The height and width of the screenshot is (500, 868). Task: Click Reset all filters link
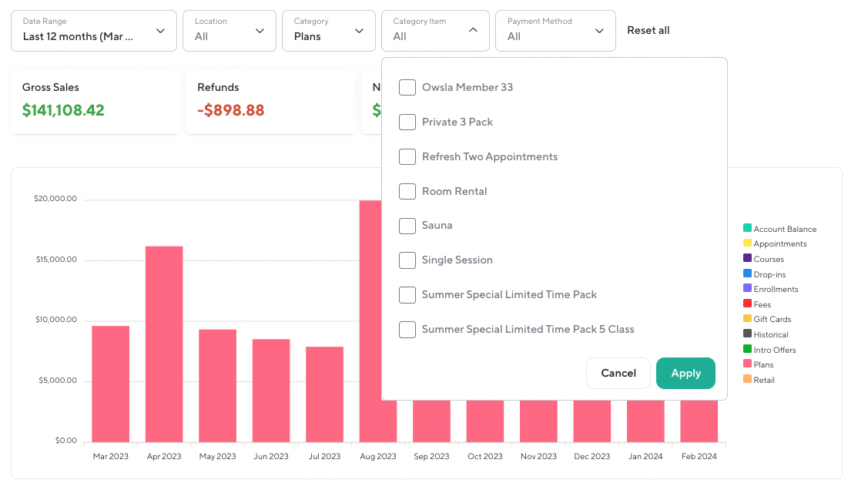[x=648, y=31]
